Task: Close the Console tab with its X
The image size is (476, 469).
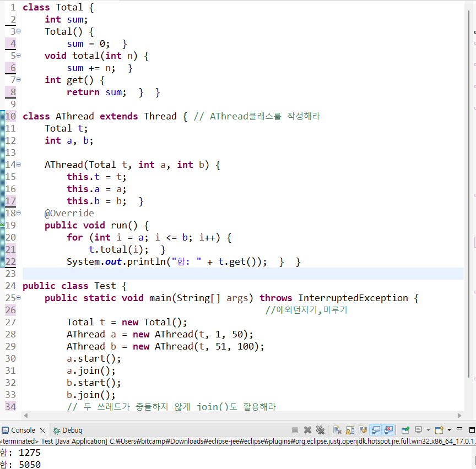Action: pos(43,430)
